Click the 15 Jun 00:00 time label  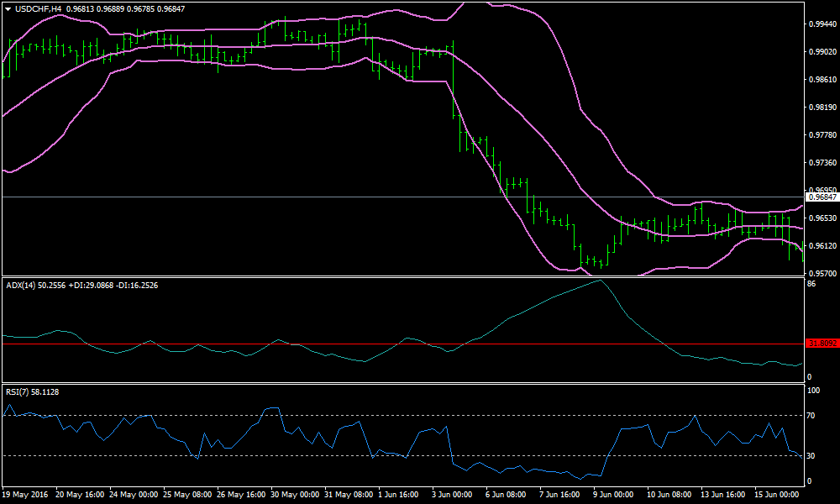click(775, 496)
